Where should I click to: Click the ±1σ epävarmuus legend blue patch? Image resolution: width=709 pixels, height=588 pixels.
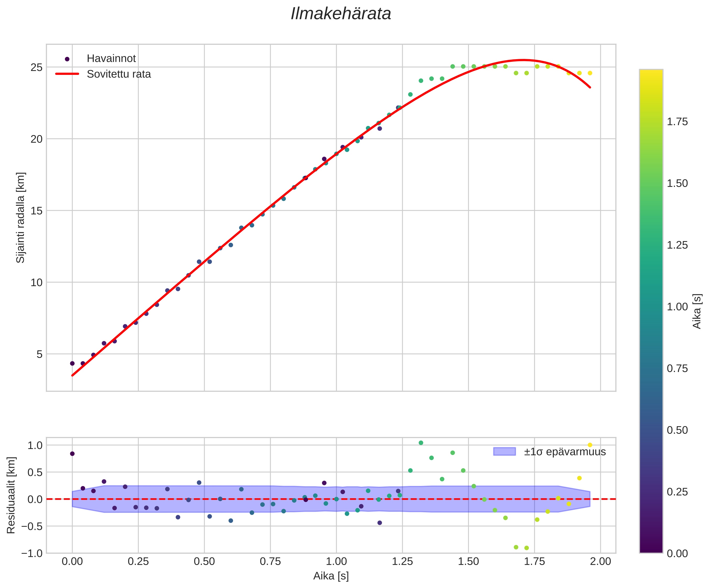[x=505, y=452]
